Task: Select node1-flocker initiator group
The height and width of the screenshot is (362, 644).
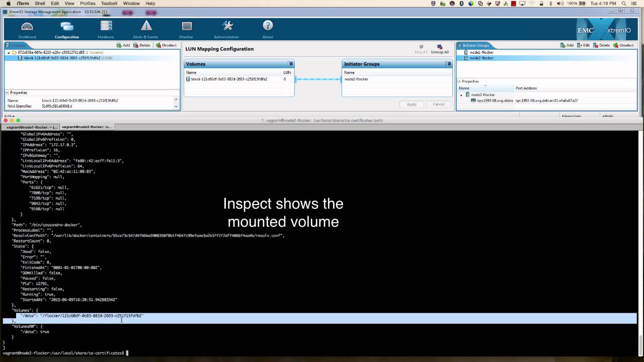Action: tap(481, 52)
